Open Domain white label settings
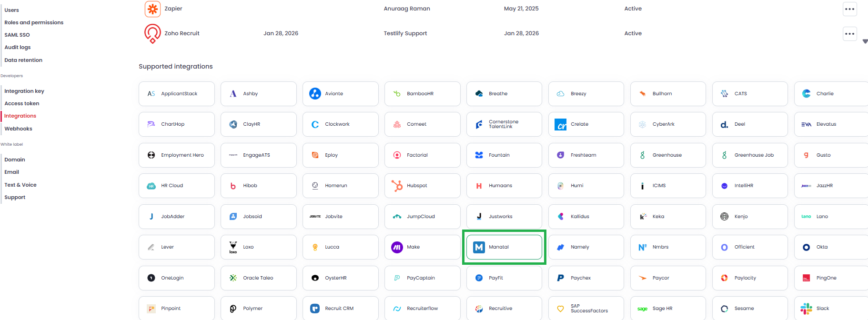This screenshot has height=320, width=868. point(15,160)
